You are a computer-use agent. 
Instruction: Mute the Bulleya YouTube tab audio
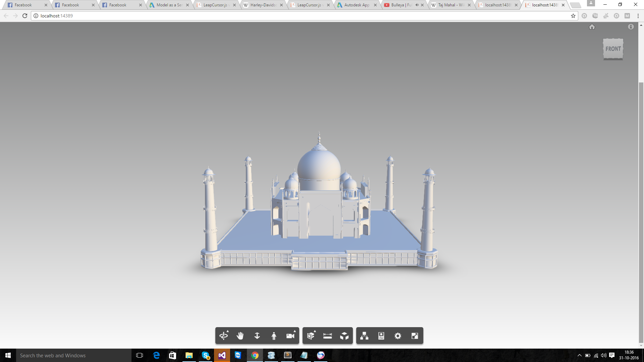[417, 5]
